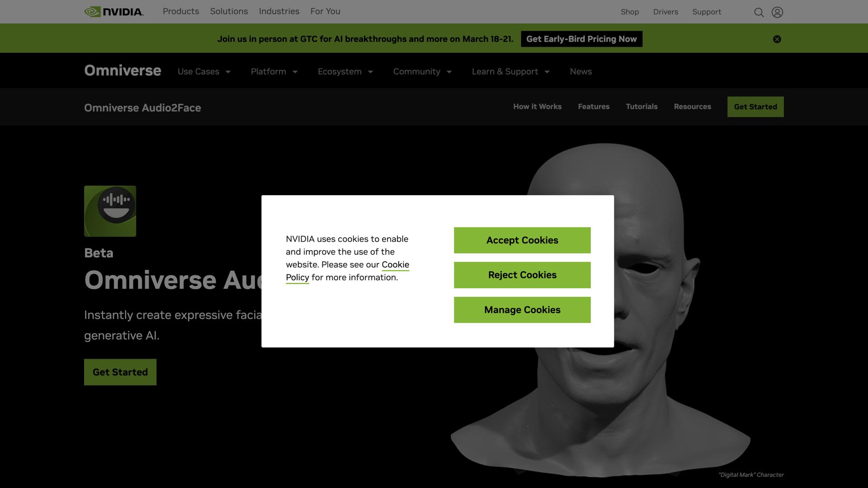Open the search icon
Image resolution: width=868 pixels, height=488 pixels.
pos(759,12)
